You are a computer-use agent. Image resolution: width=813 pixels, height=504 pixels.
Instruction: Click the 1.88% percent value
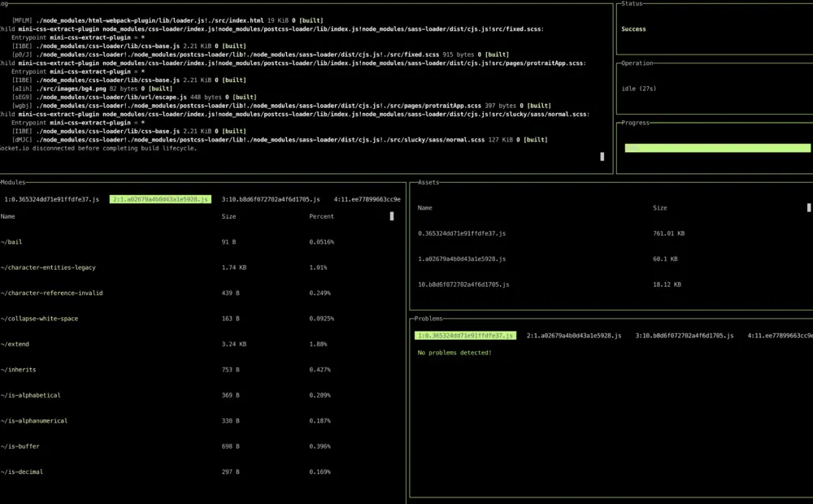(x=318, y=344)
